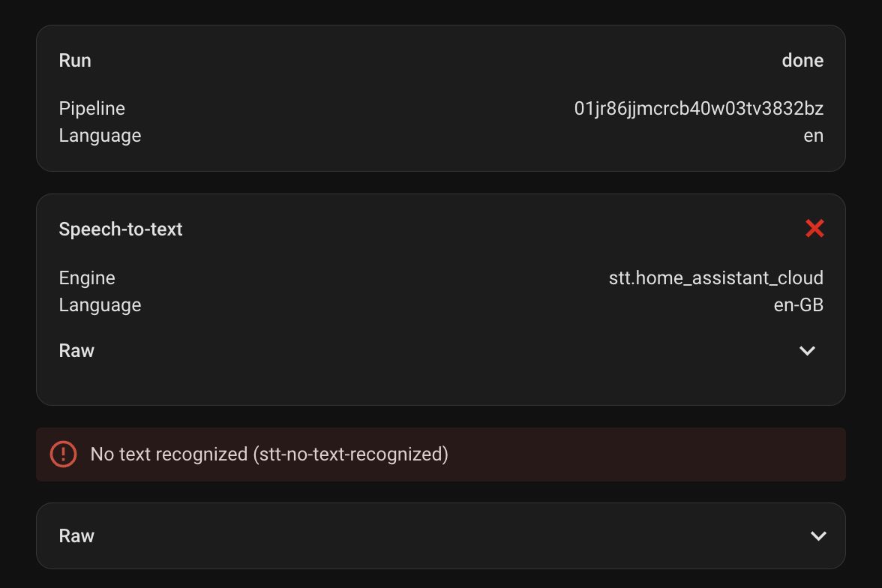
Task: Click the stt.home_assistant_cloud engine value
Action: (x=715, y=278)
